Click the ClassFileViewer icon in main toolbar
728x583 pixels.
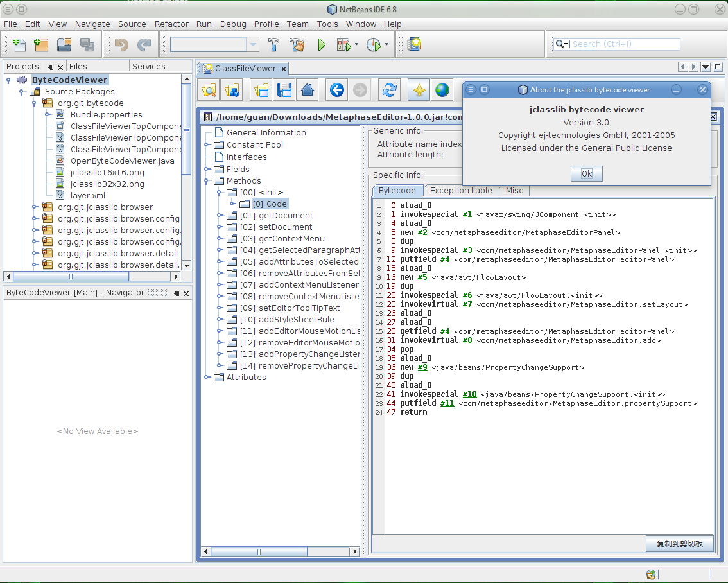coord(414,44)
